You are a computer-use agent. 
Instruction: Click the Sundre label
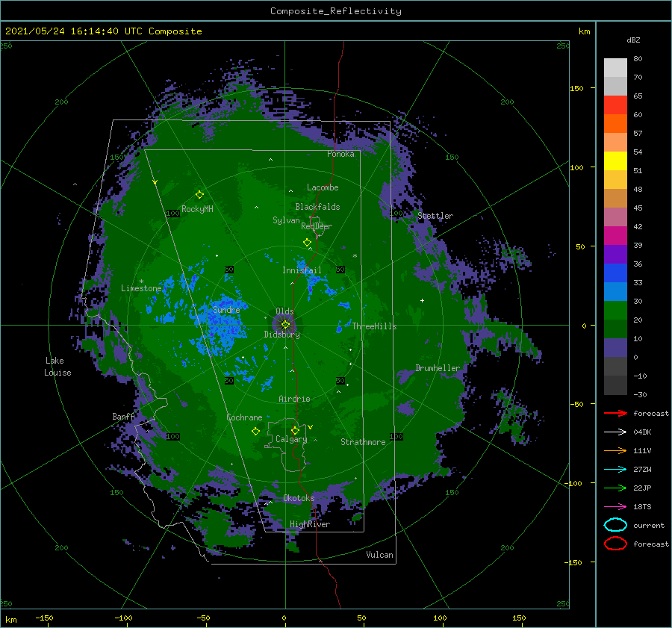226,310
